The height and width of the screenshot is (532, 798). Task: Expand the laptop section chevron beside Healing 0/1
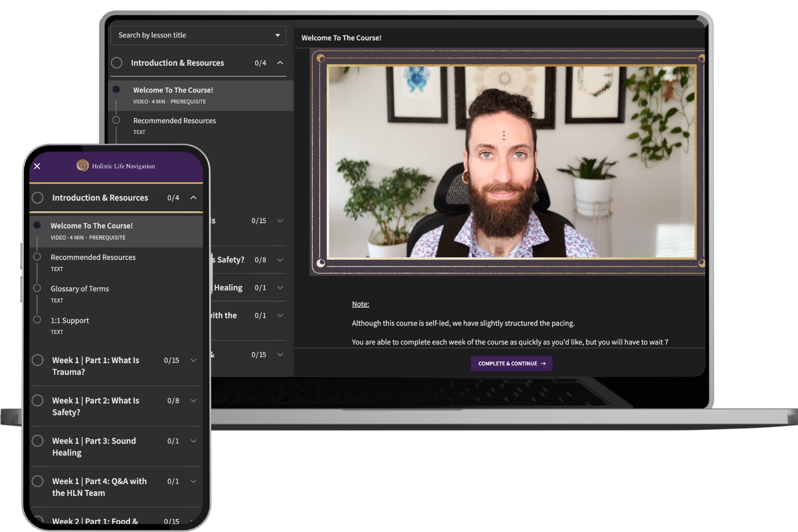tap(280, 288)
